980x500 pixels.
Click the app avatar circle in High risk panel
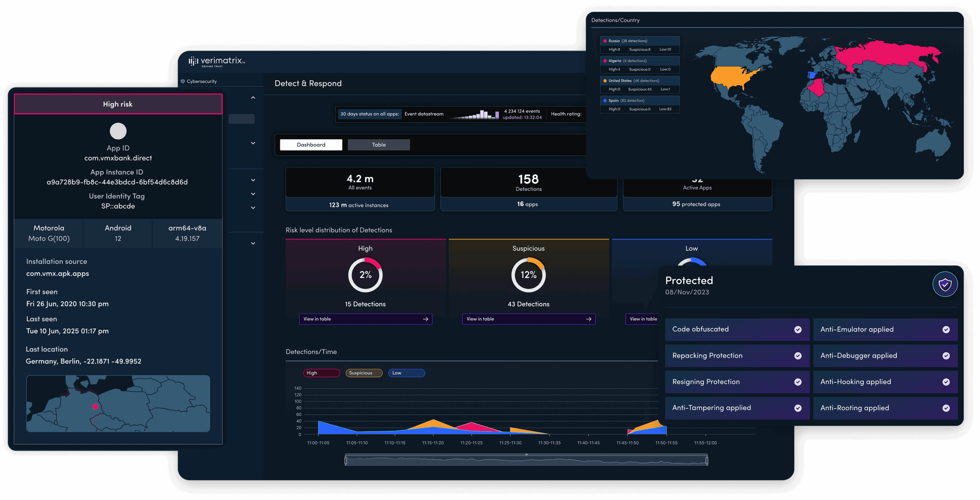(118, 131)
